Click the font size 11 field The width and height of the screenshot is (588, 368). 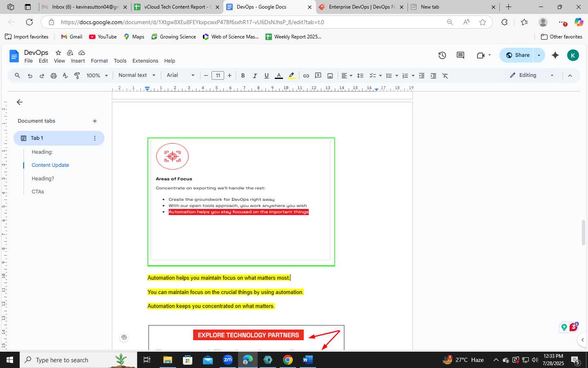click(x=218, y=76)
